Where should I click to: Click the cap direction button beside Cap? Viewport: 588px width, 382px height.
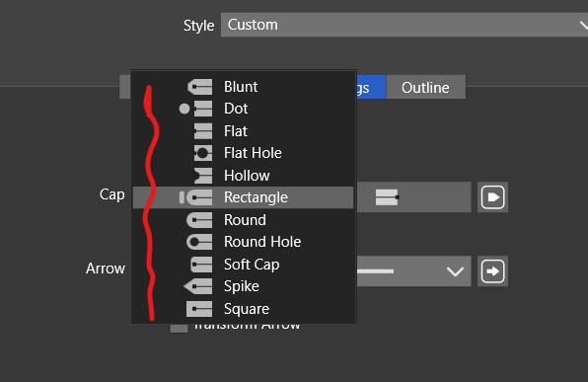pos(492,197)
